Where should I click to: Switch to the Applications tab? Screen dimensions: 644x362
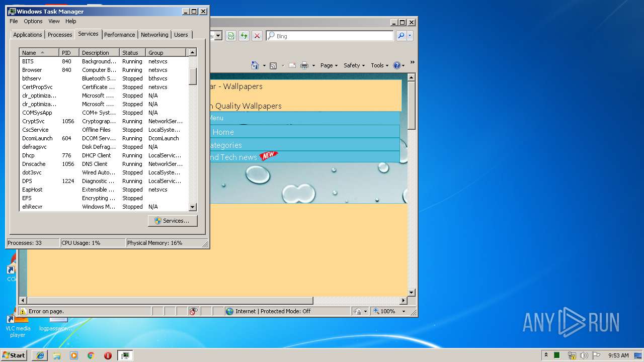pos(28,35)
